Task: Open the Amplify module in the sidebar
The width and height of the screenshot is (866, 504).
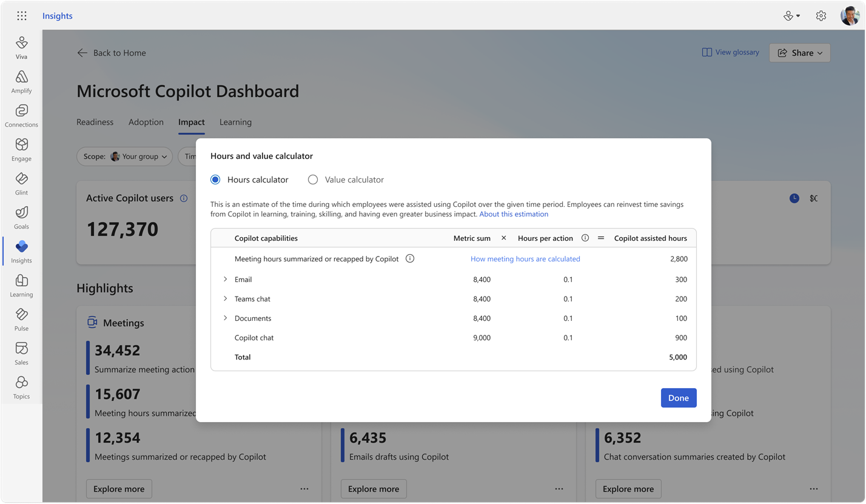Action: 21,82
